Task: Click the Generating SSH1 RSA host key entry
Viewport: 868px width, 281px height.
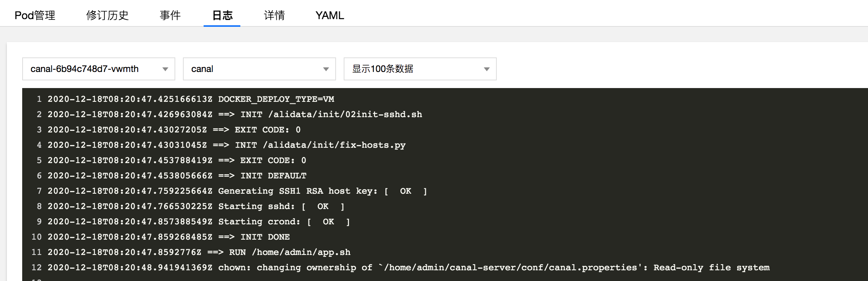Action: (237, 191)
